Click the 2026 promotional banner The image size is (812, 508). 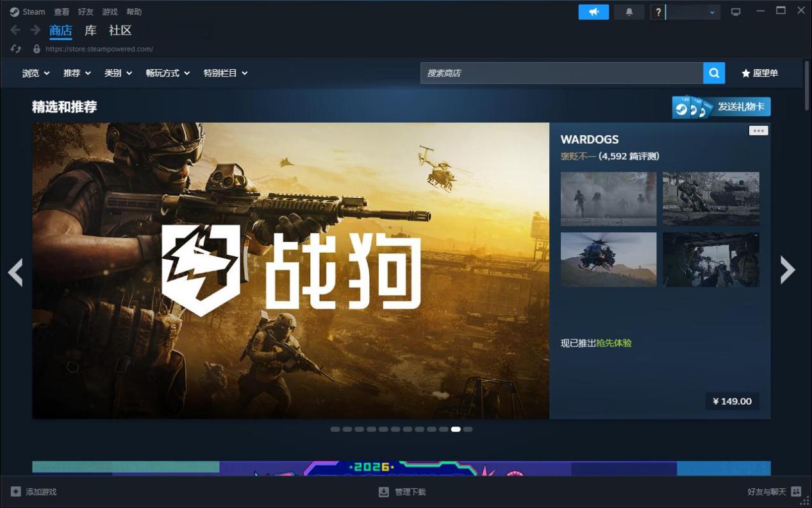(401, 468)
